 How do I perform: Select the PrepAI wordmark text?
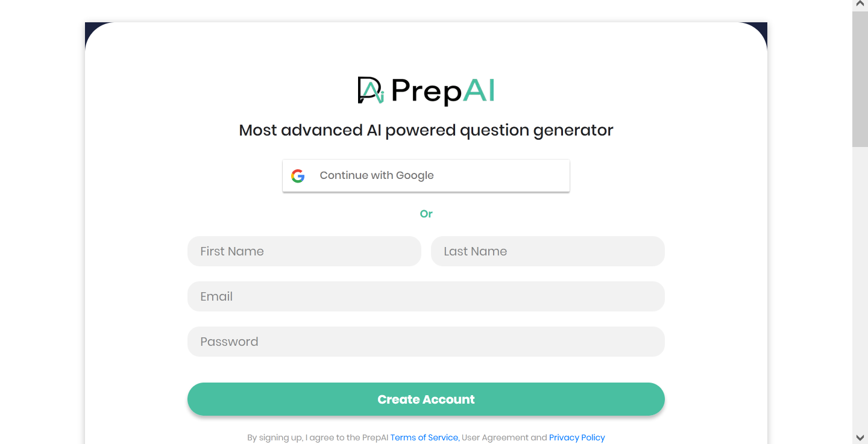[442, 90]
